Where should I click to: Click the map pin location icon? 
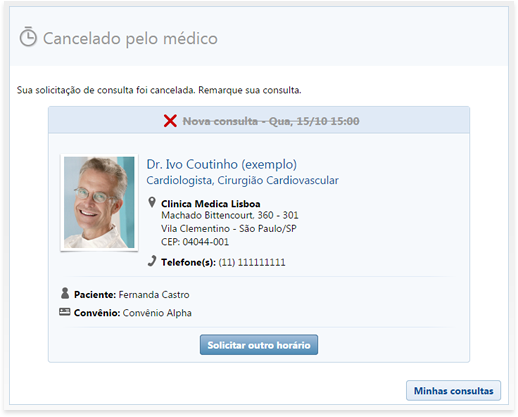(152, 202)
